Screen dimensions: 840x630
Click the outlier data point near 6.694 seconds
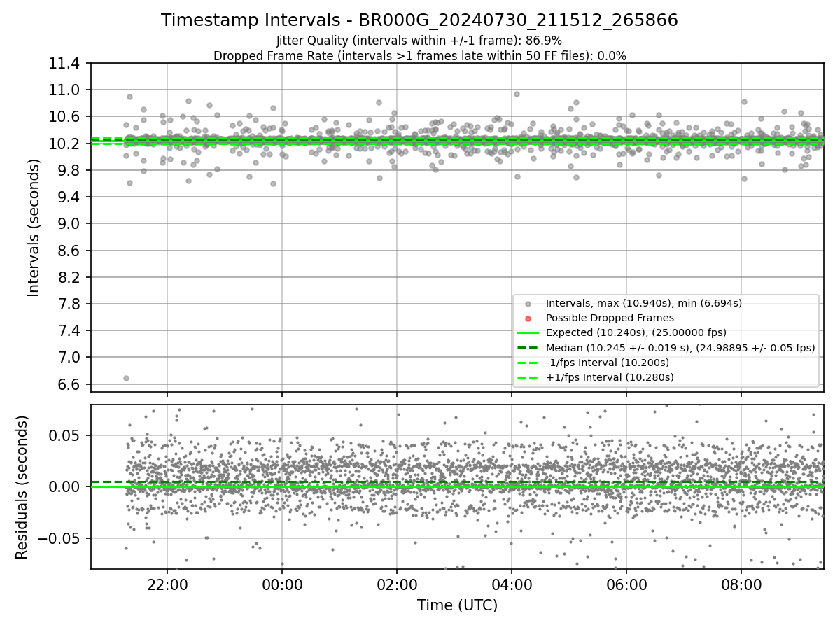tap(126, 378)
